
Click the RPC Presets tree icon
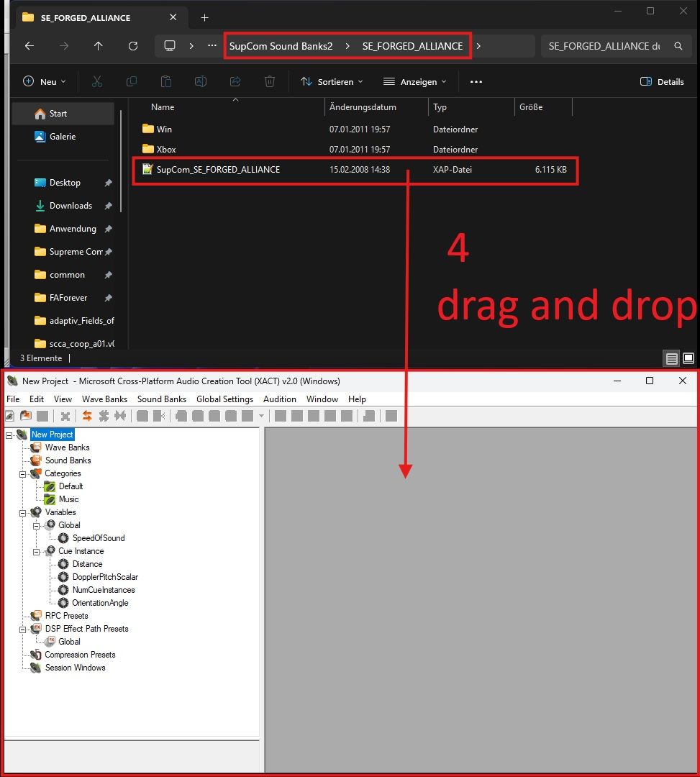[36, 616]
